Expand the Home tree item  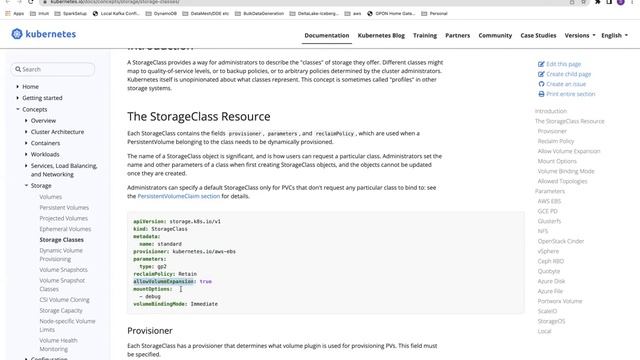18,87
